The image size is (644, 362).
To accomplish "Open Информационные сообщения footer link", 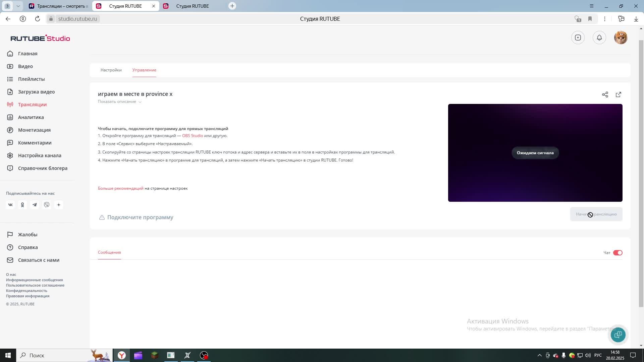I will (35, 280).
